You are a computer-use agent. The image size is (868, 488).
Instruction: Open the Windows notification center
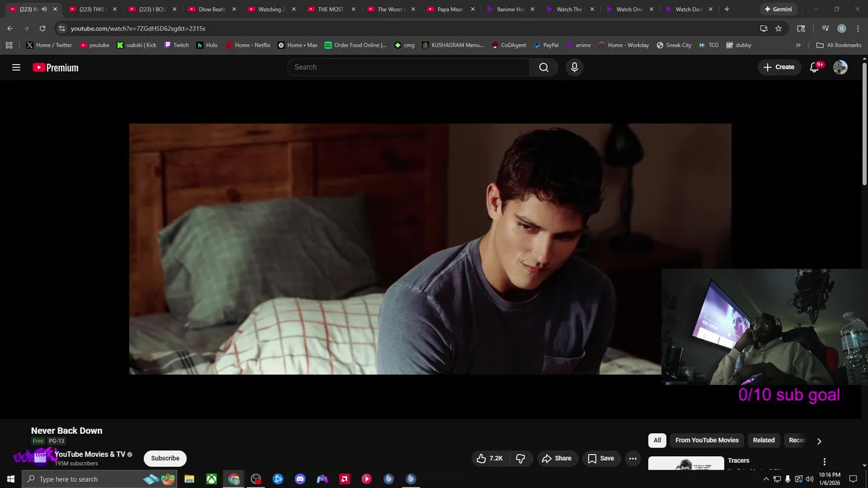853,479
